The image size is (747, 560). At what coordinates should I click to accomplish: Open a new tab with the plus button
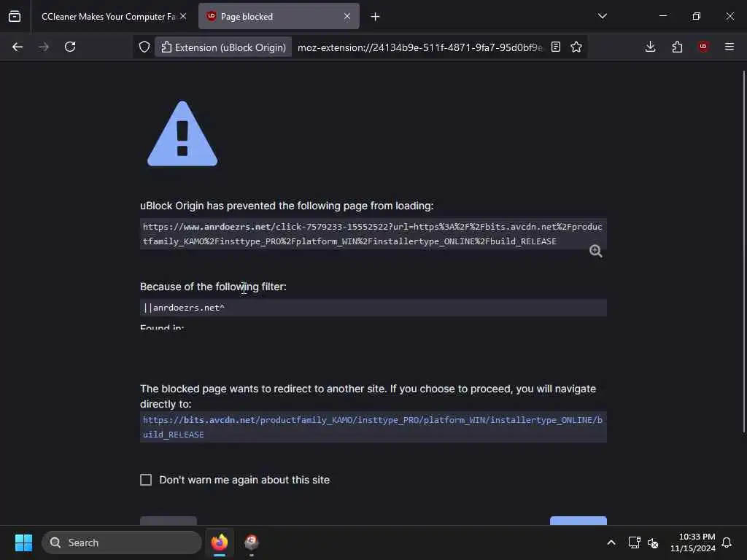pyautogui.click(x=376, y=17)
